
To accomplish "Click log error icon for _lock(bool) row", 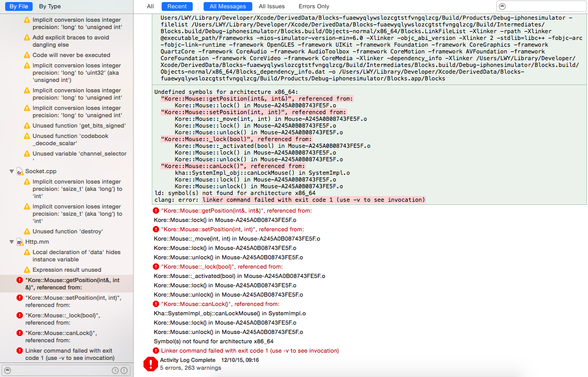I will coord(156,267).
